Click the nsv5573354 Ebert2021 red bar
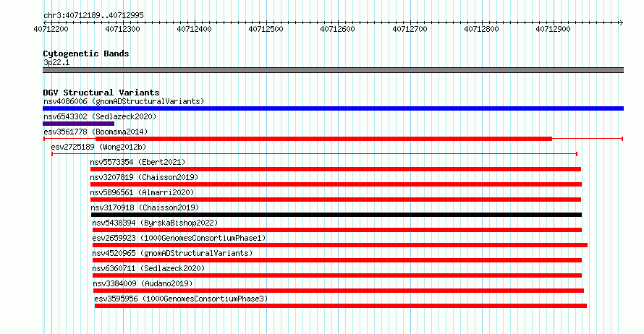This screenshot has height=334, width=644. [336, 169]
